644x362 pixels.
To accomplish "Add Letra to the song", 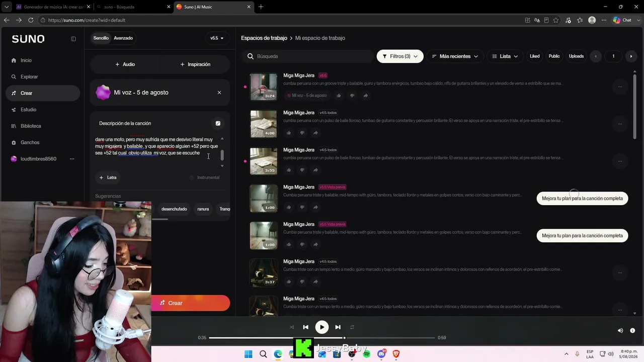I will (108, 177).
